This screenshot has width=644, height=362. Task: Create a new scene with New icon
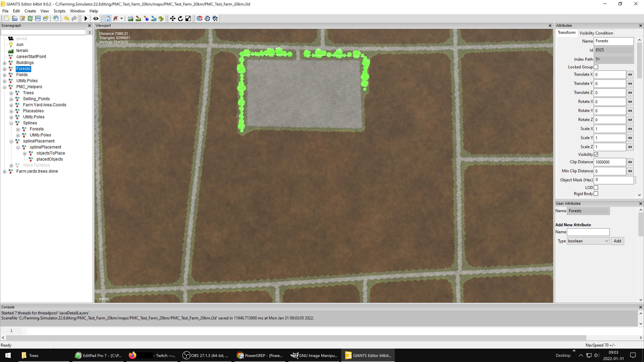pos(7,18)
